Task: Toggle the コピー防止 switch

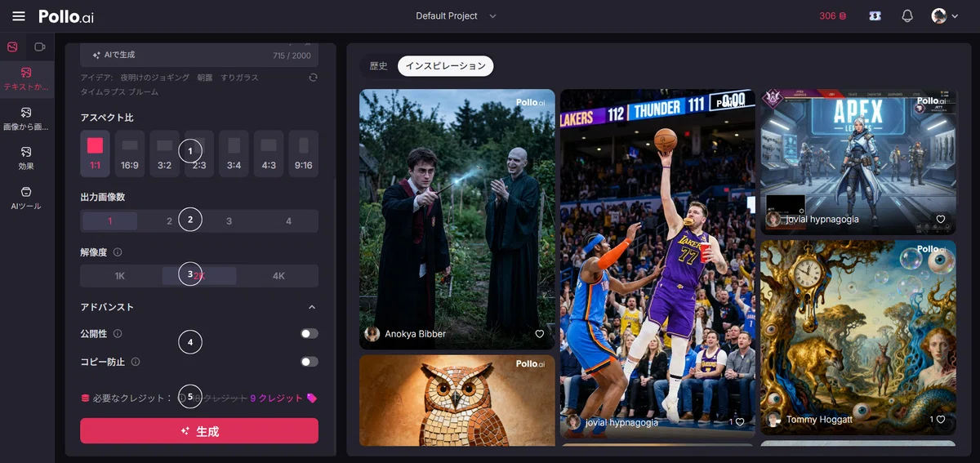Action: [x=310, y=362]
